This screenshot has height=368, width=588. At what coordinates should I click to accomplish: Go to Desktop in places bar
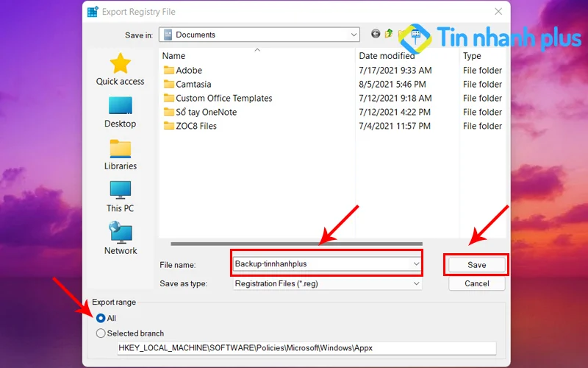(x=120, y=113)
